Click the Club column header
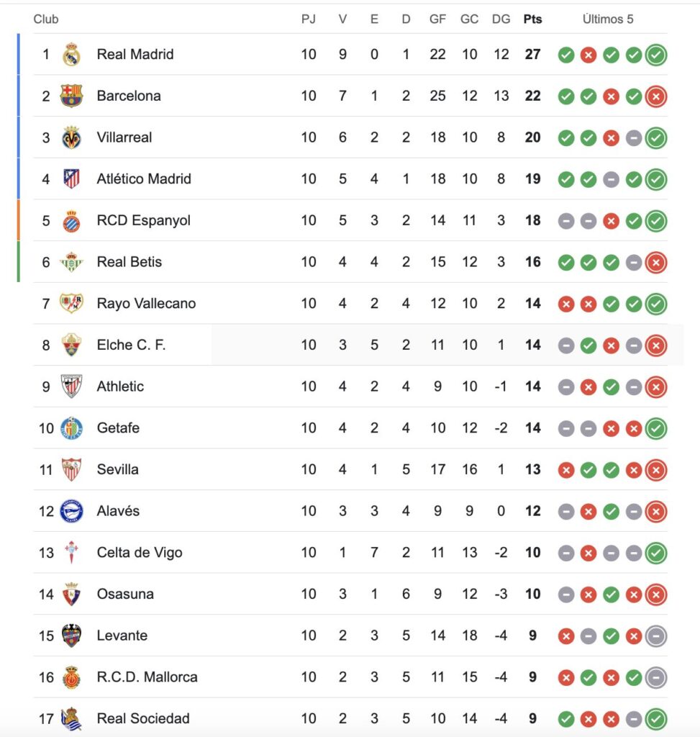700x737 pixels. tap(46, 19)
